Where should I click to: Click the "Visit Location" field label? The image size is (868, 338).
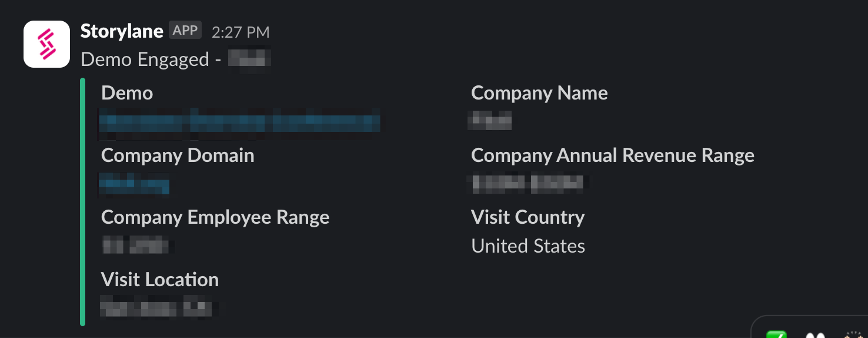coord(159,280)
